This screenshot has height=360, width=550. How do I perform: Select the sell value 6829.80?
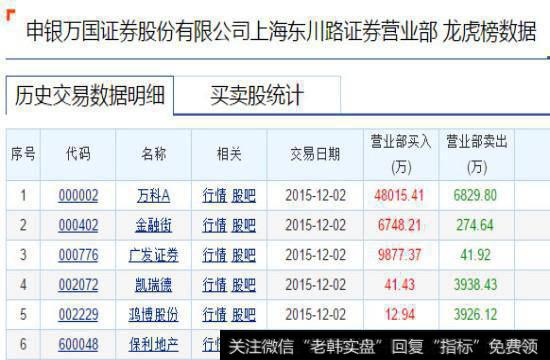tap(475, 195)
